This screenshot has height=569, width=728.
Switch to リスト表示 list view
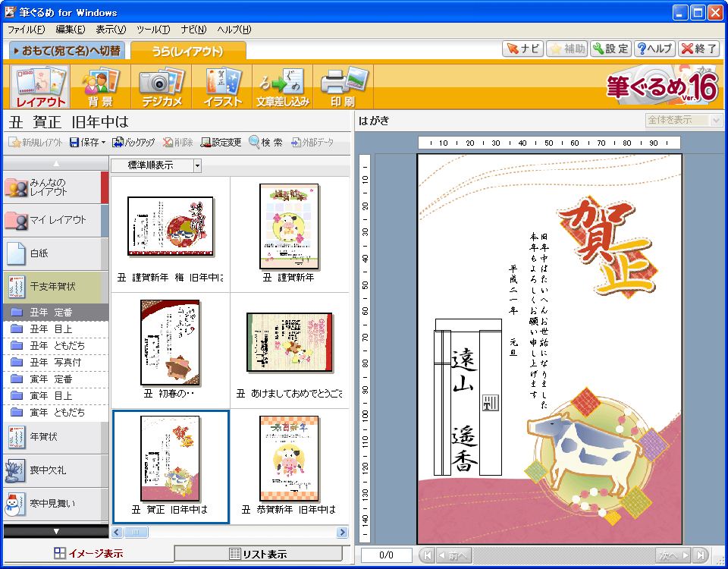click(258, 554)
